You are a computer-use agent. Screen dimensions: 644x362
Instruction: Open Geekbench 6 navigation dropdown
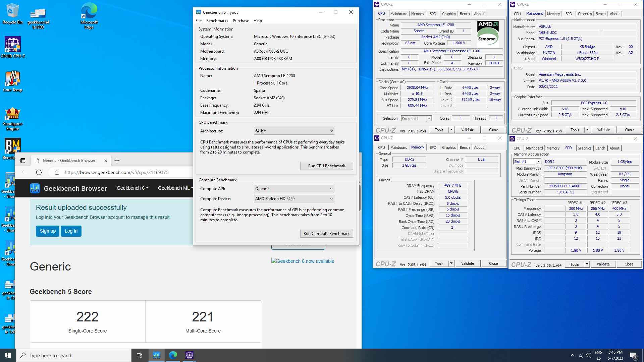(x=132, y=188)
